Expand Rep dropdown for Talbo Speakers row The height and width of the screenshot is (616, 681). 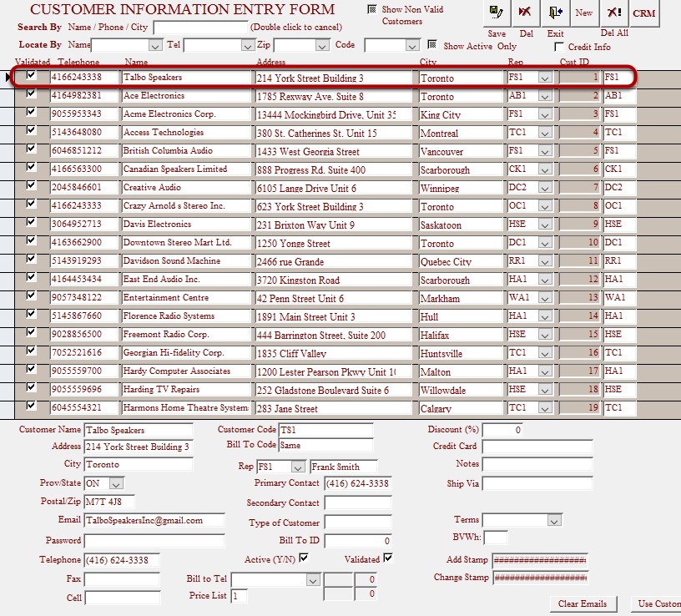[x=545, y=78]
